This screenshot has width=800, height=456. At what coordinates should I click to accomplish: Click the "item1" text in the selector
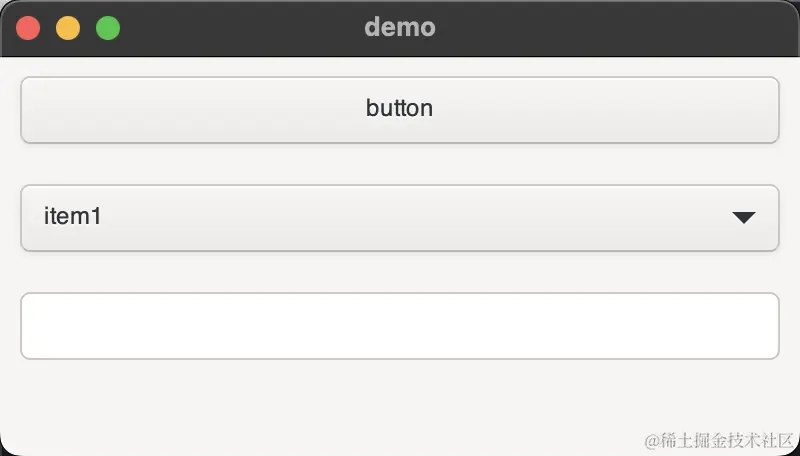pos(73,216)
